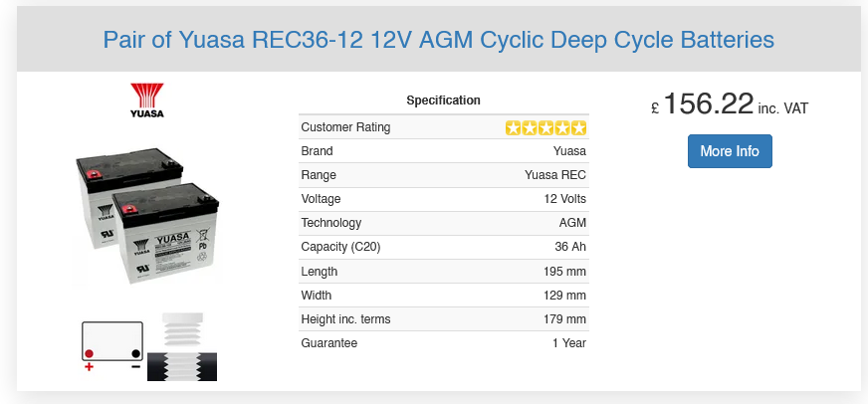Click the Range value Yuasa REC
The width and height of the screenshot is (868, 404).
pos(555,175)
